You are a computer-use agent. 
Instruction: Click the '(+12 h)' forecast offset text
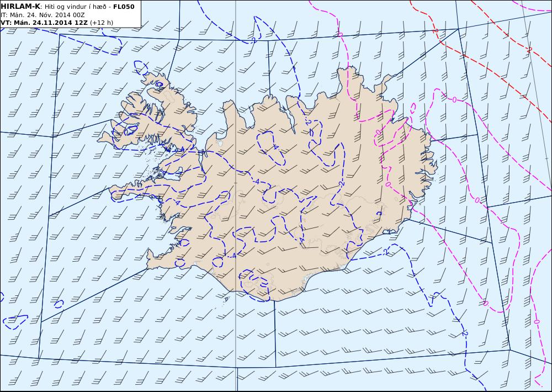[102, 23]
